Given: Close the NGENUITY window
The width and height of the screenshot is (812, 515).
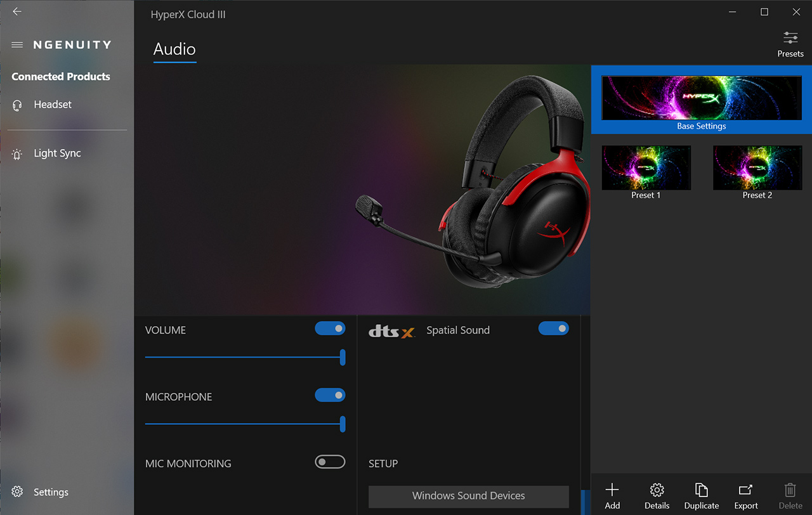Looking at the screenshot, I should 796,12.
